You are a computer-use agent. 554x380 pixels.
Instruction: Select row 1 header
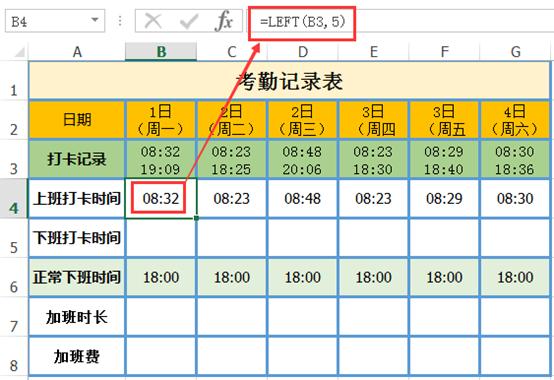tap(14, 81)
